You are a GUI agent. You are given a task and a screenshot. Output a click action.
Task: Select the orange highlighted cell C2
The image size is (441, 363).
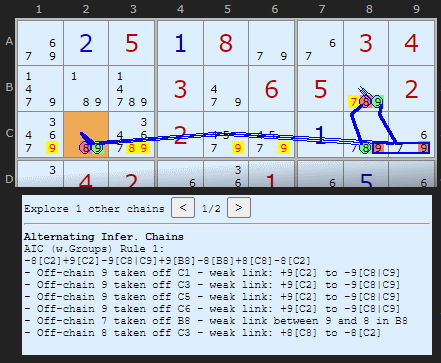86,134
